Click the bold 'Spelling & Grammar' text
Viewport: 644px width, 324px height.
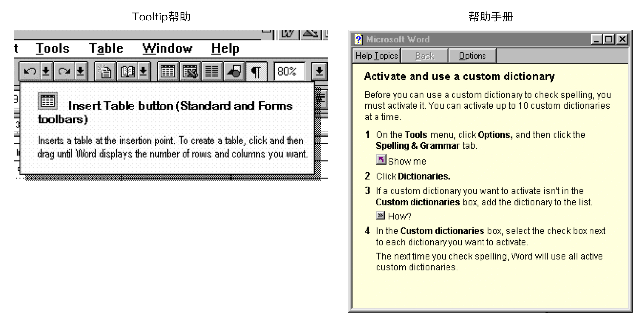pos(417,146)
